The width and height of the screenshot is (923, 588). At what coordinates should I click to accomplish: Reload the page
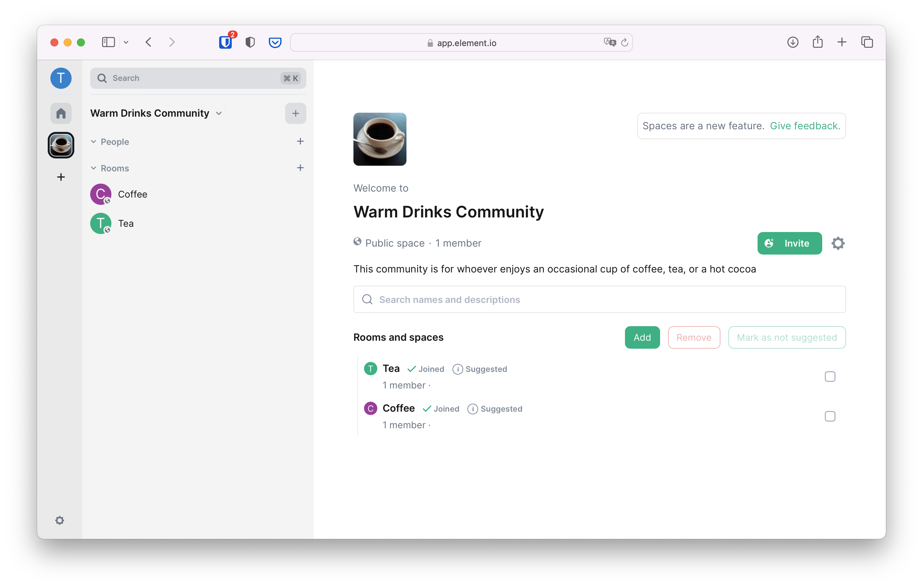pos(624,42)
